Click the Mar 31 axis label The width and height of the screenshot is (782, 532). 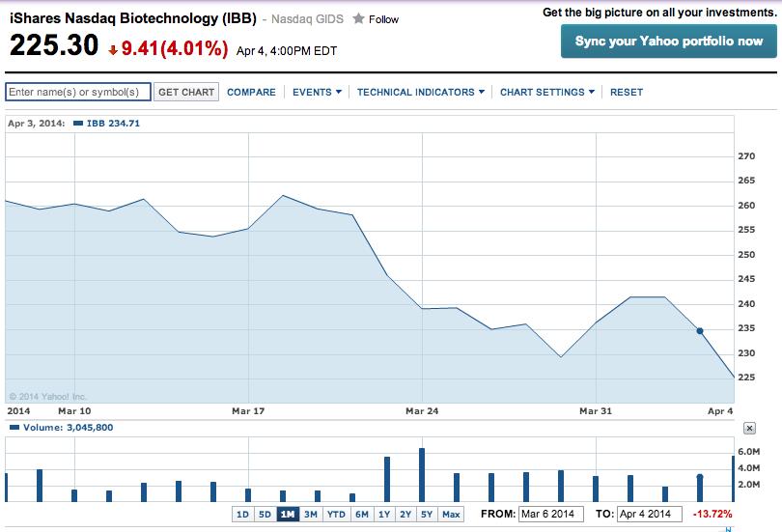[596, 411]
